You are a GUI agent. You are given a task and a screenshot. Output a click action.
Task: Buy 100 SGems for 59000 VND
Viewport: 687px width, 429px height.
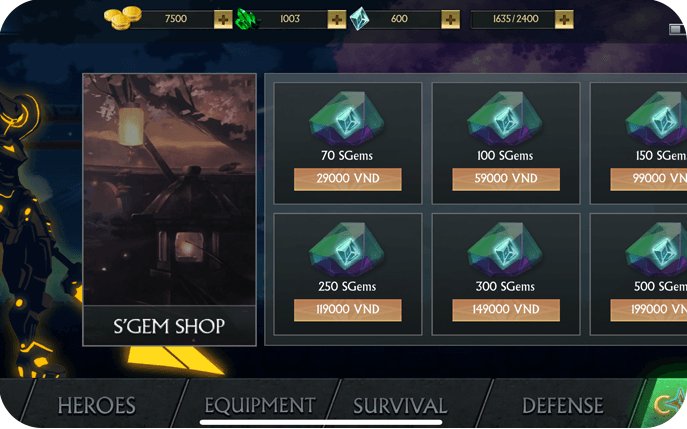pos(506,179)
